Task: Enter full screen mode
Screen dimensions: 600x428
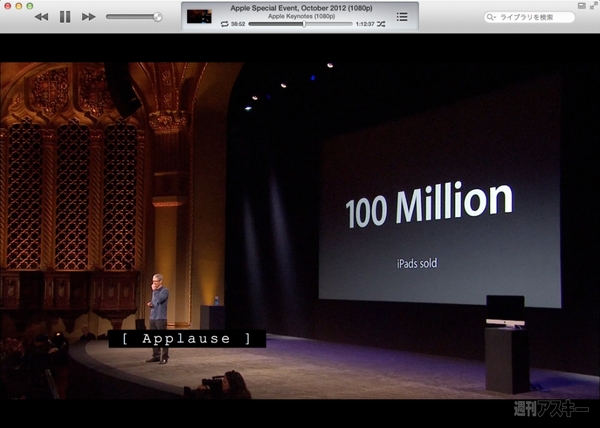Action: 593,6
